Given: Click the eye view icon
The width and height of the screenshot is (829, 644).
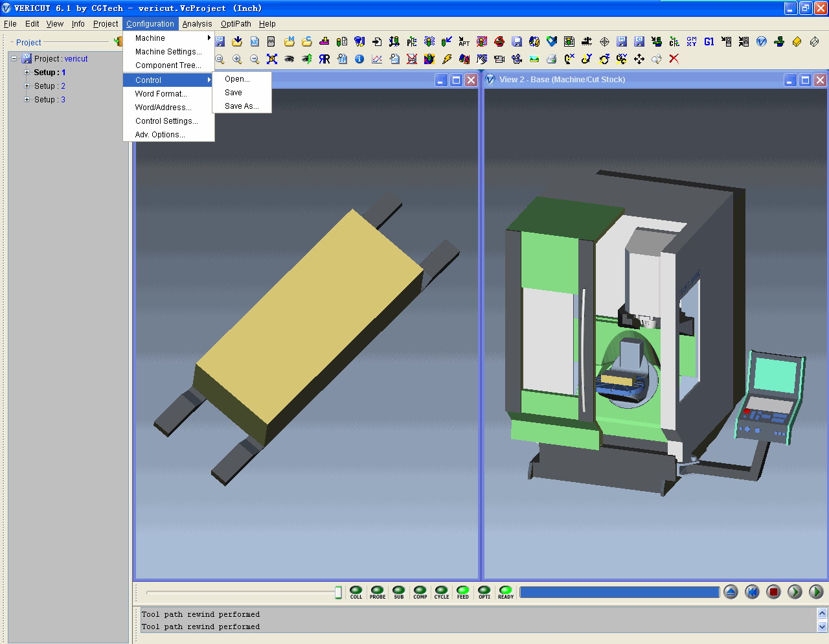Looking at the screenshot, I should pos(290,59).
